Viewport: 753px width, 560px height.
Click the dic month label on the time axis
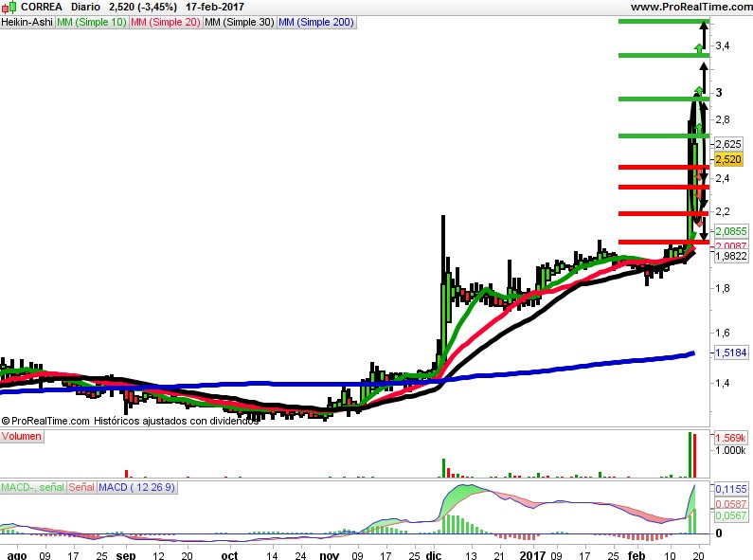pos(434,555)
